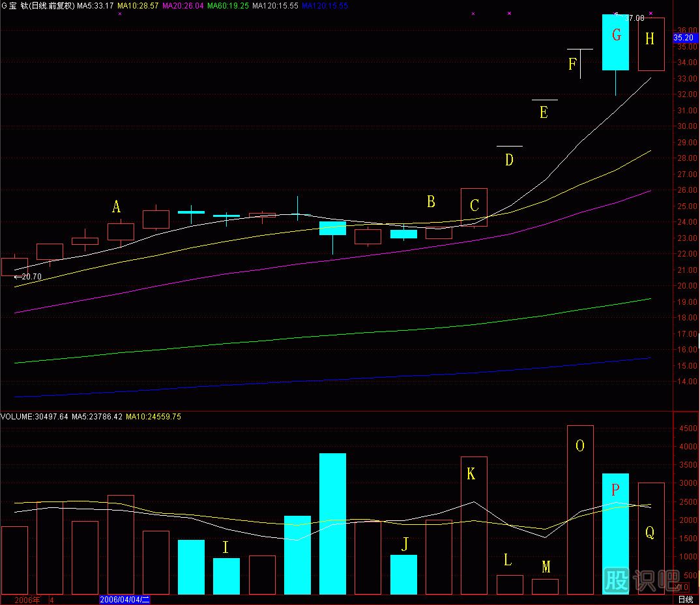Select the green MA60:19.25 indicator label

(227, 5)
